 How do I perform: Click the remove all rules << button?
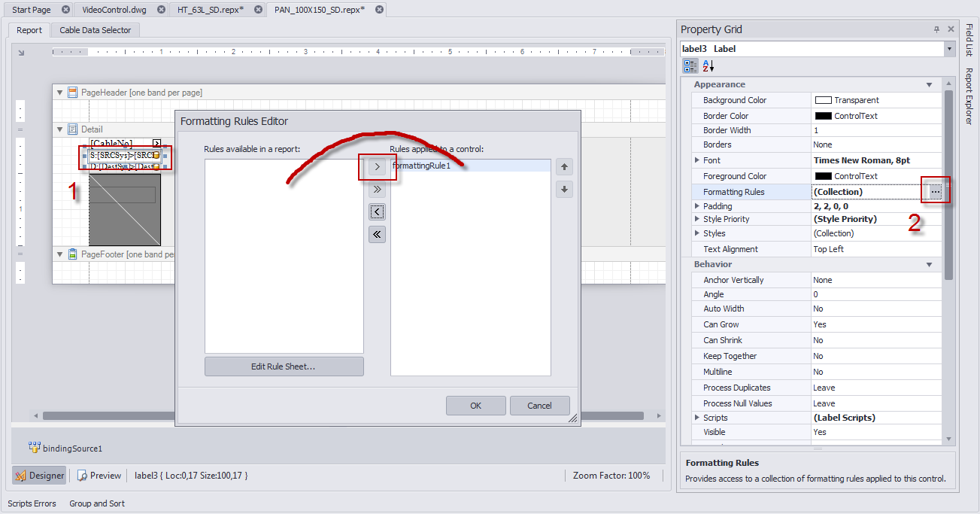(x=377, y=235)
